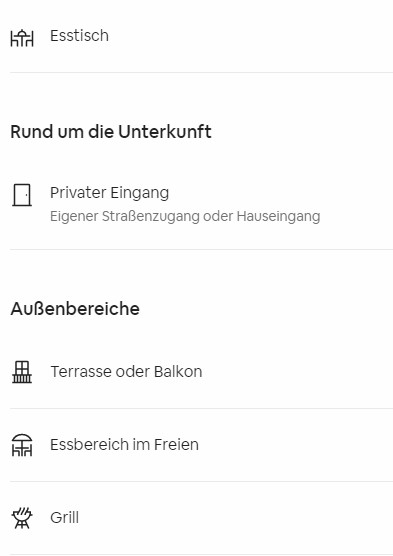Screen dimensions: 393x556
Task: Click the Rund um die Unterkunft heading
Action: pyautogui.click(x=111, y=132)
